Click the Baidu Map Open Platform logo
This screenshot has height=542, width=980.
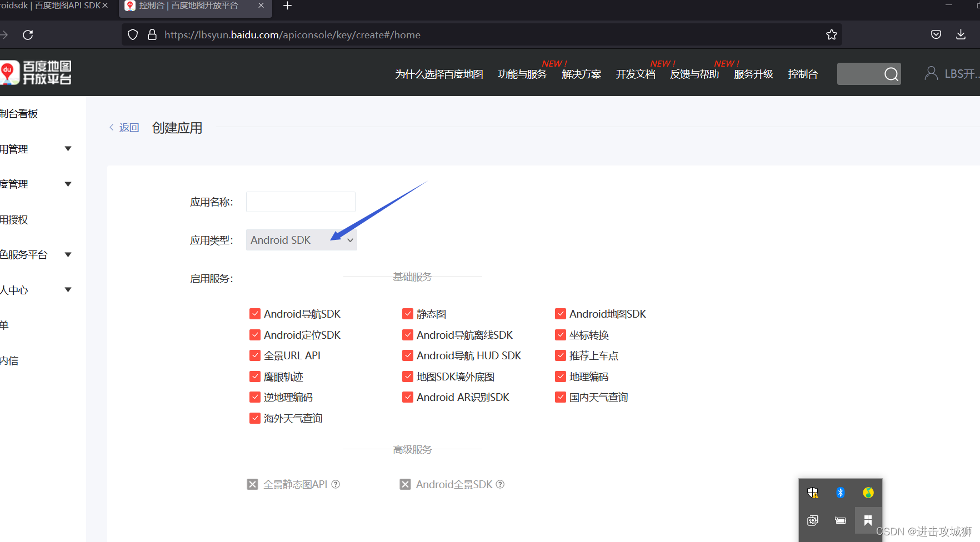click(36, 73)
